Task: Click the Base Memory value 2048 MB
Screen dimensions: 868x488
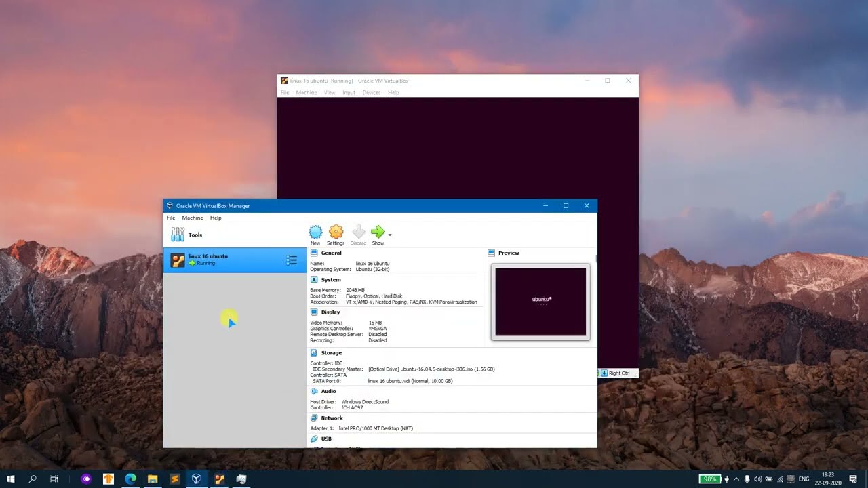Action: tap(355, 290)
